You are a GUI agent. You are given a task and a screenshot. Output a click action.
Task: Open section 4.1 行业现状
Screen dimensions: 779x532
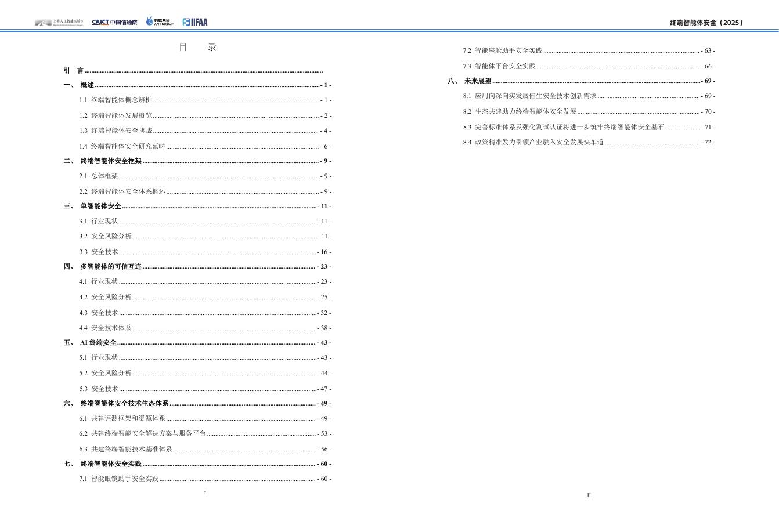coord(205,281)
